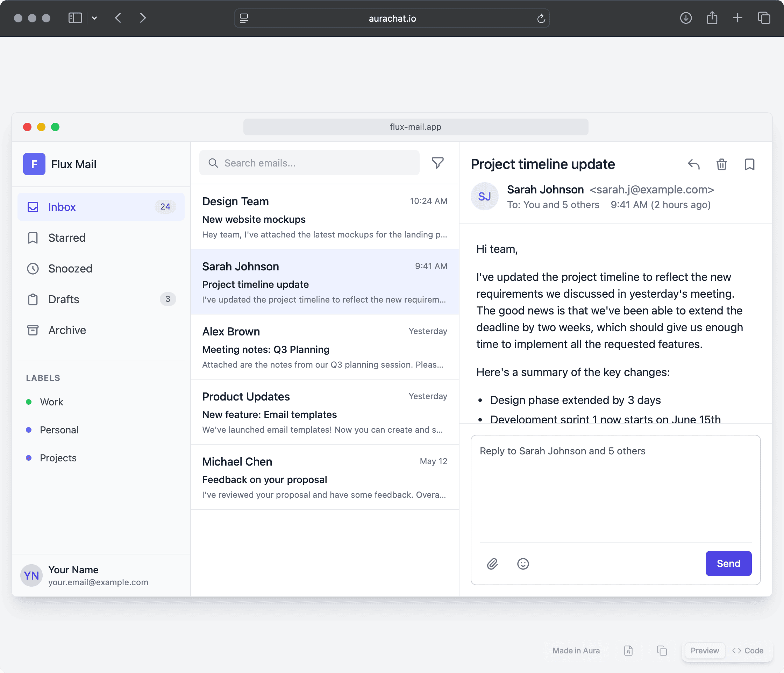784x673 pixels.
Task: Select the green Work label dot
Action: pos(29,402)
